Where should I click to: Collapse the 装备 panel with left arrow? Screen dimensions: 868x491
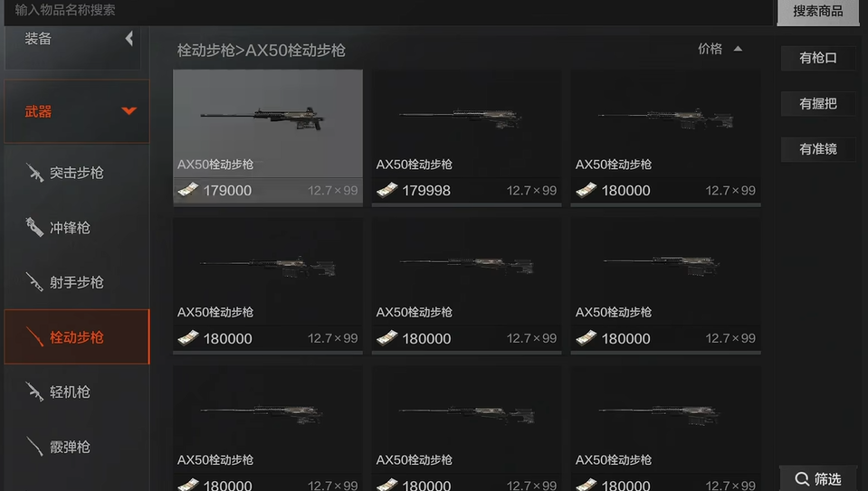click(x=129, y=38)
